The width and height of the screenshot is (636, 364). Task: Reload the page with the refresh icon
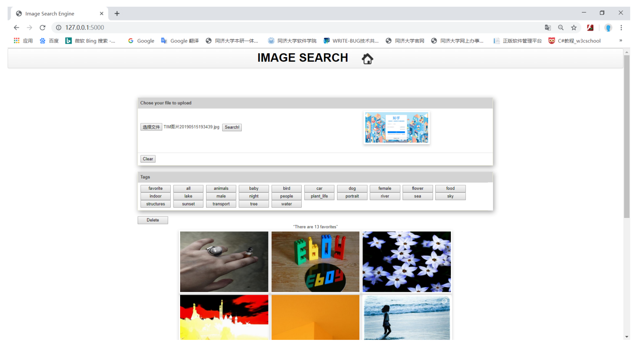(x=42, y=27)
